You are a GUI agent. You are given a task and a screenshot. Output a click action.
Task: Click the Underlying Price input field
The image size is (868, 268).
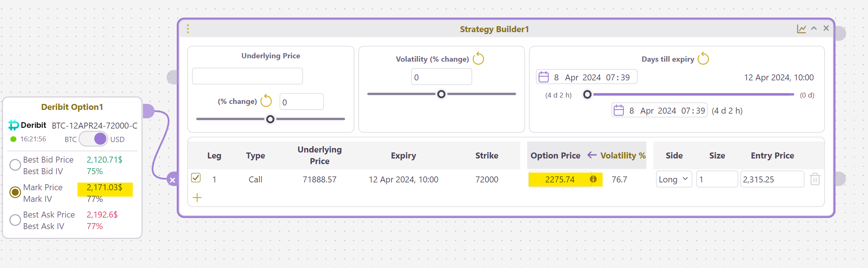click(x=247, y=76)
